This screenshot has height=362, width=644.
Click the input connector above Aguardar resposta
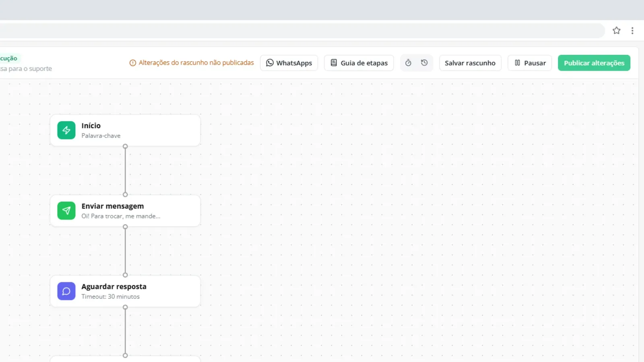click(125, 275)
